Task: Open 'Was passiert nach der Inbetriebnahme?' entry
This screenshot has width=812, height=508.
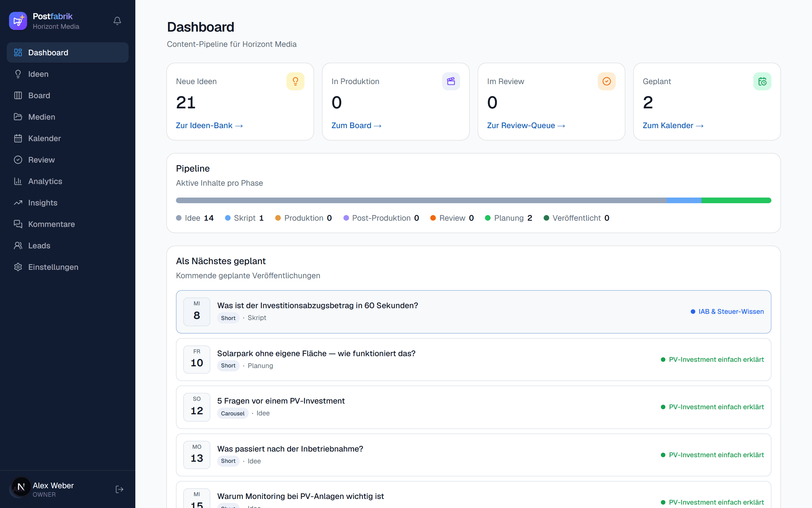Action: pos(473,455)
